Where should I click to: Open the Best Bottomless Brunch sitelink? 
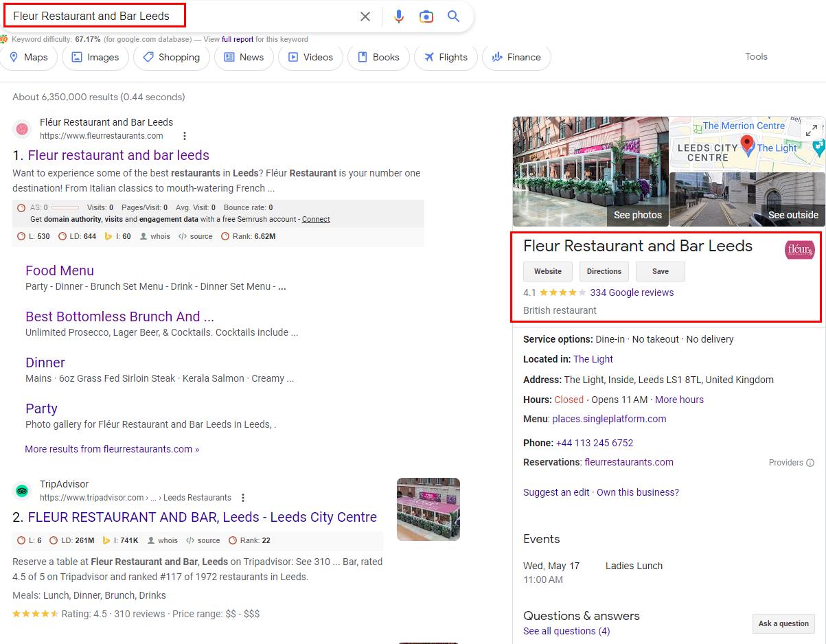pyautogui.click(x=119, y=317)
